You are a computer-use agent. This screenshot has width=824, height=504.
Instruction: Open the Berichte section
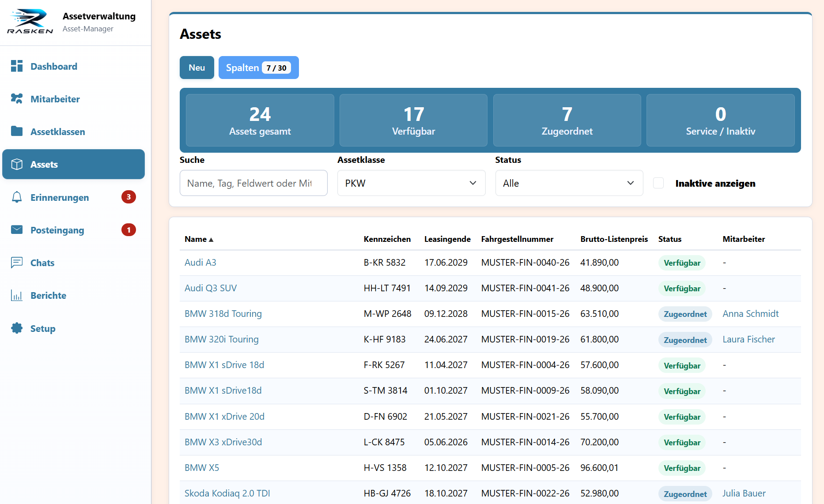pyautogui.click(x=73, y=295)
